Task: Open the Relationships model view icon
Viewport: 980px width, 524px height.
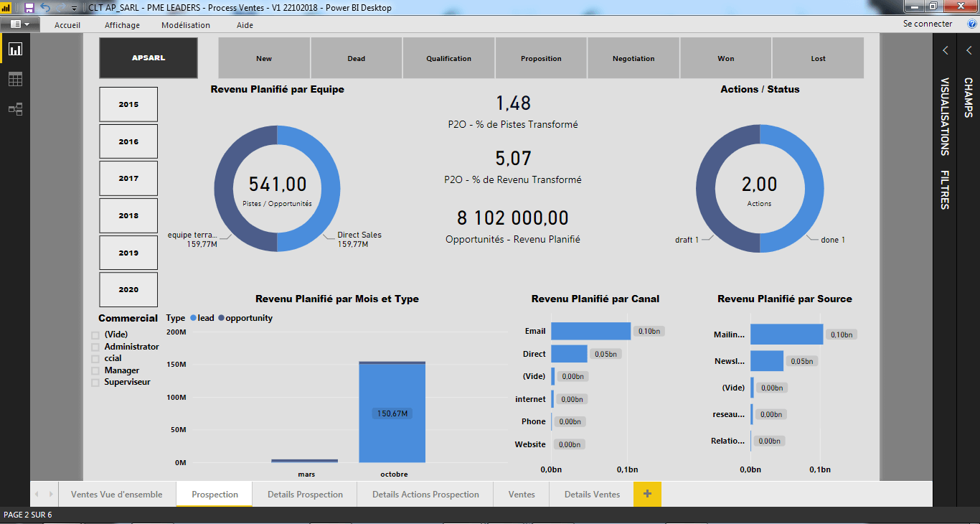Action: tap(15, 109)
